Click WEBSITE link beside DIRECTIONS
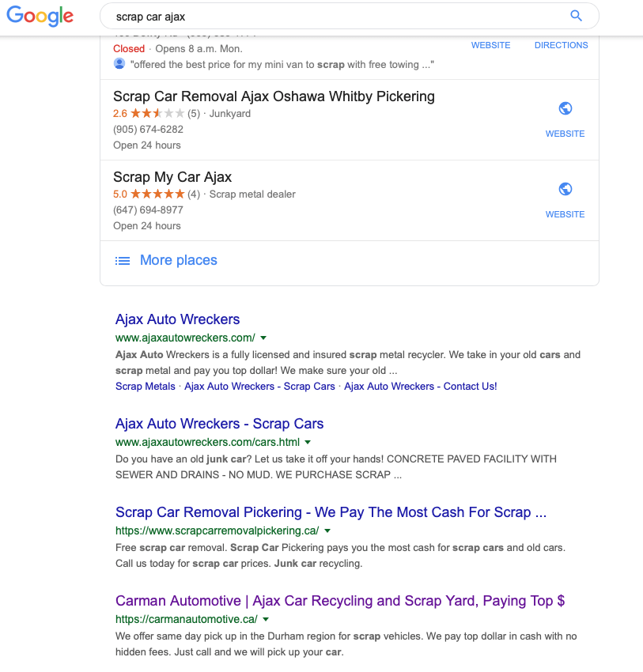The image size is (643, 672). [491, 45]
